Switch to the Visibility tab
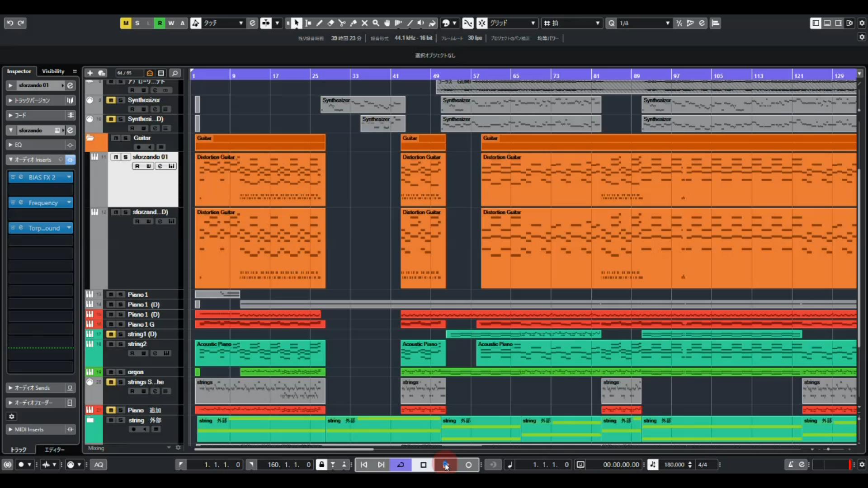This screenshot has height=488, width=868. [x=53, y=71]
